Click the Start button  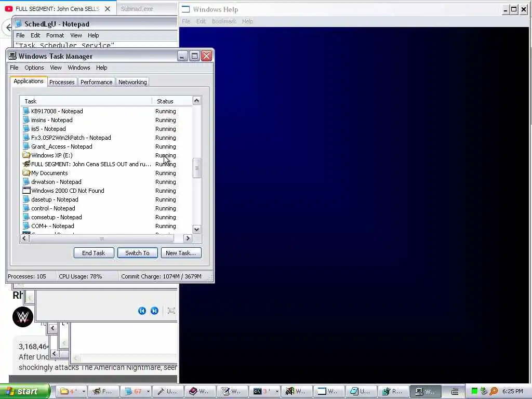(x=24, y=391)
